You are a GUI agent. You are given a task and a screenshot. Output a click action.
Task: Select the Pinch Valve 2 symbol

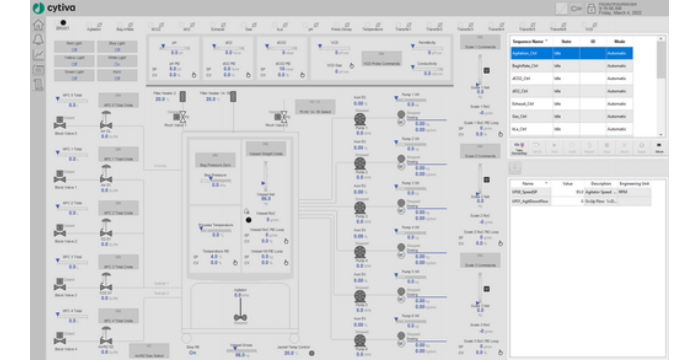point(284,117)
